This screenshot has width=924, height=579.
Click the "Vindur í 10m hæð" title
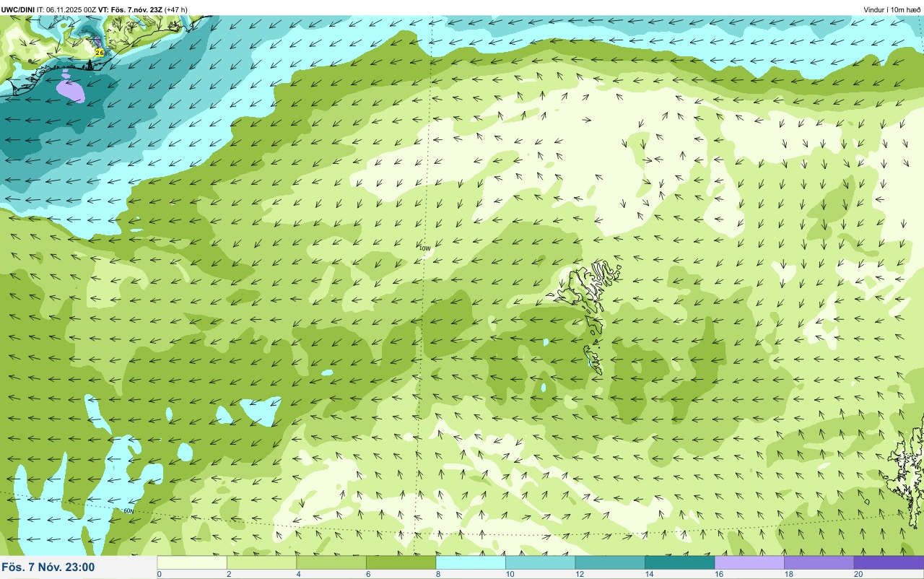click(x=892, y=9)
